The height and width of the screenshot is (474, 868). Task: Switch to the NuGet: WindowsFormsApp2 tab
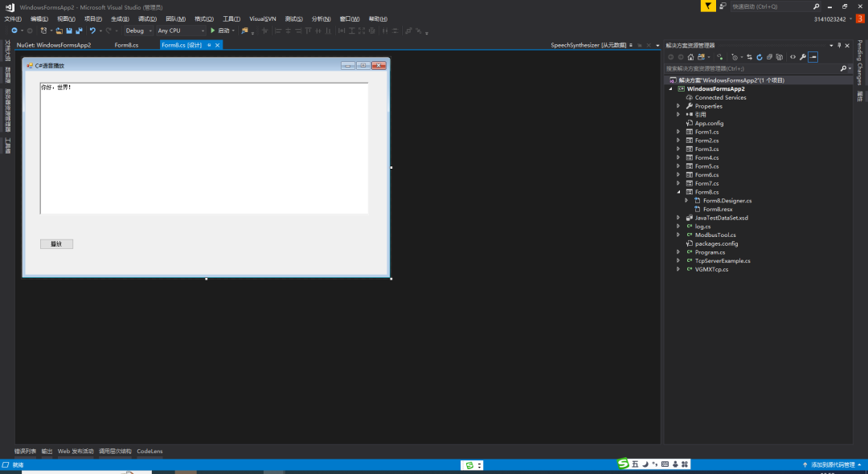click(x=53, y=45)
